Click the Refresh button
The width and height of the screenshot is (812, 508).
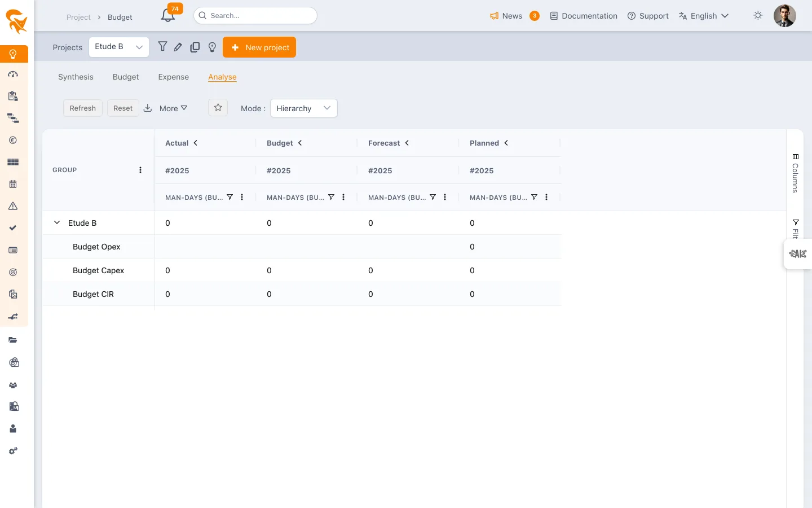[x=83, y=108]
